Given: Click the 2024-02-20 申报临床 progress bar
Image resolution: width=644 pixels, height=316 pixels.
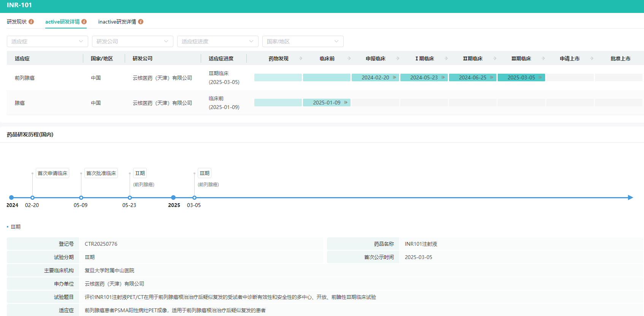Looking at the screenshot, I should click(x=375, y=77).
